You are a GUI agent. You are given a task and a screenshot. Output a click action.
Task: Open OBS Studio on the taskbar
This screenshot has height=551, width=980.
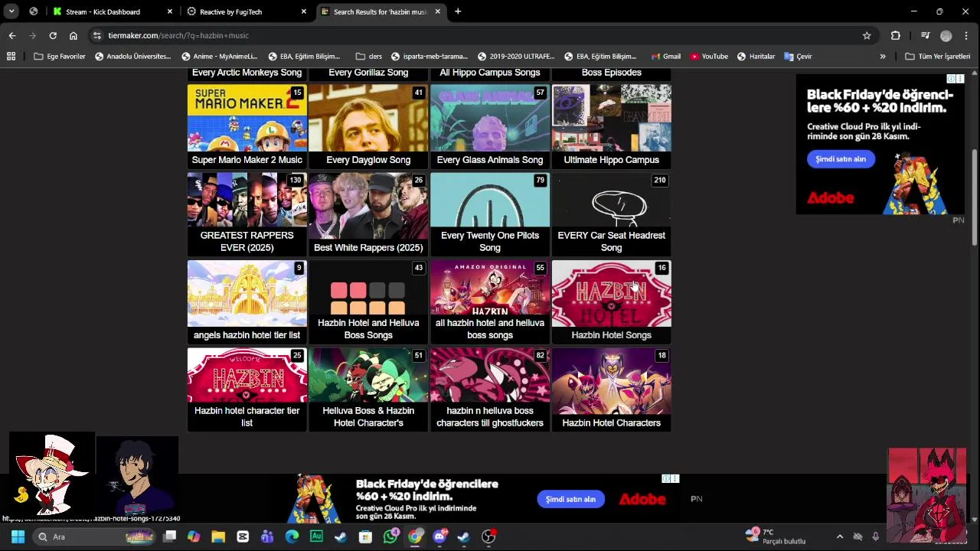coord(488,536)
